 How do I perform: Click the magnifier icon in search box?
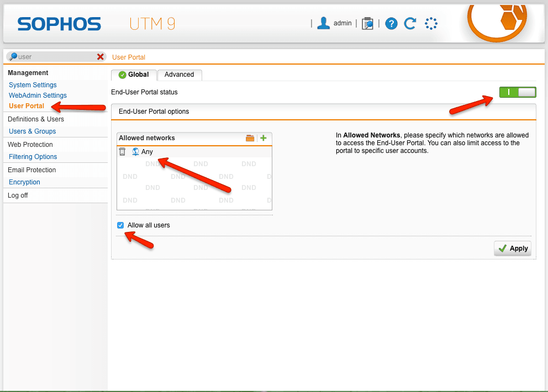pyautogui.click(x=13, y=56)
